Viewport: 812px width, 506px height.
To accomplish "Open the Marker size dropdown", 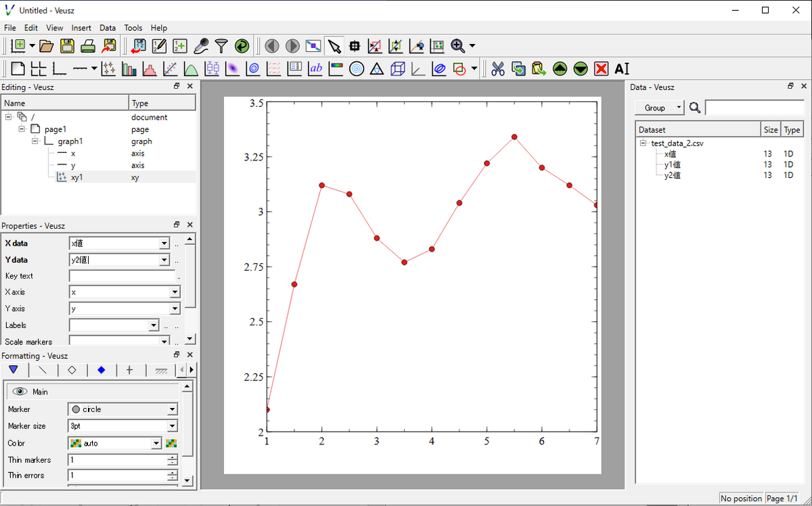I will pos(172,426).
